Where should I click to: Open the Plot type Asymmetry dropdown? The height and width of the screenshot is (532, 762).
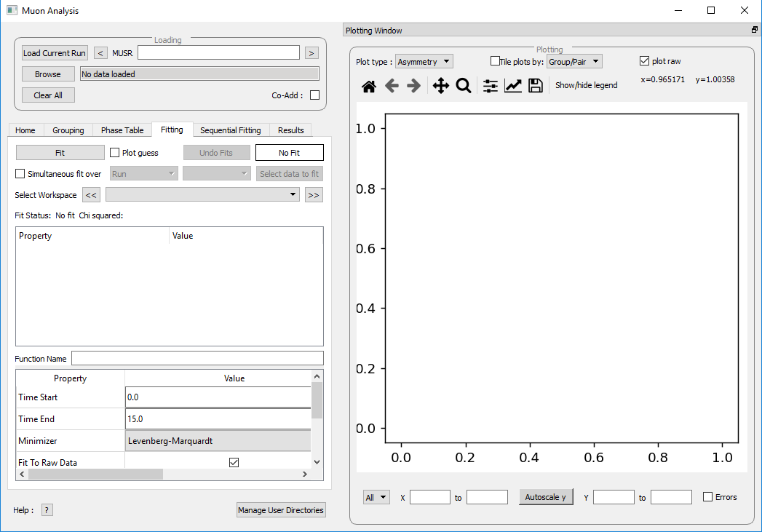[x=424, y=62]
